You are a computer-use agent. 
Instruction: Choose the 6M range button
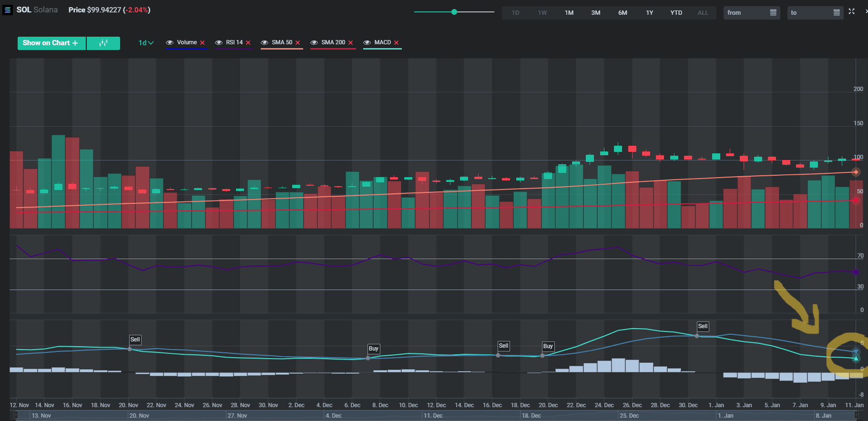(x=623, y=13)
